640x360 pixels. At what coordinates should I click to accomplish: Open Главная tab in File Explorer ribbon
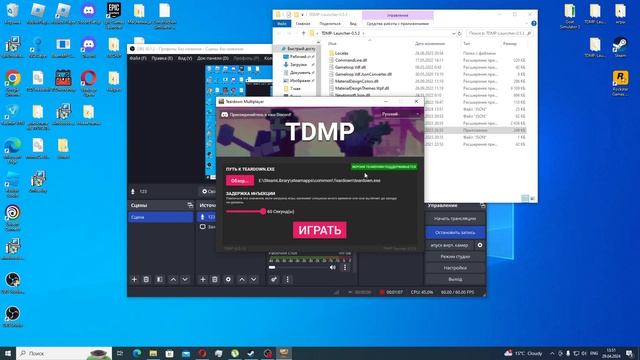pyautogui.click(x=303, y=24)
